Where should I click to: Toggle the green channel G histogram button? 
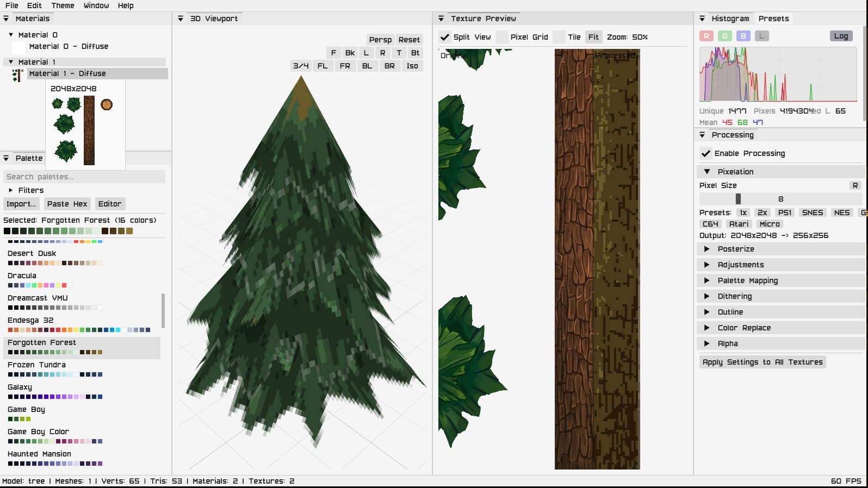pyautogui.click(x=724, y=36)
